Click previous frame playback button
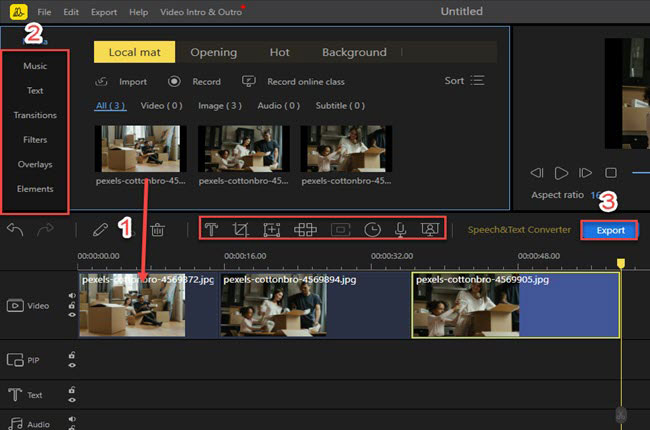This screenshot has height=430, width=650. [537, 172]
